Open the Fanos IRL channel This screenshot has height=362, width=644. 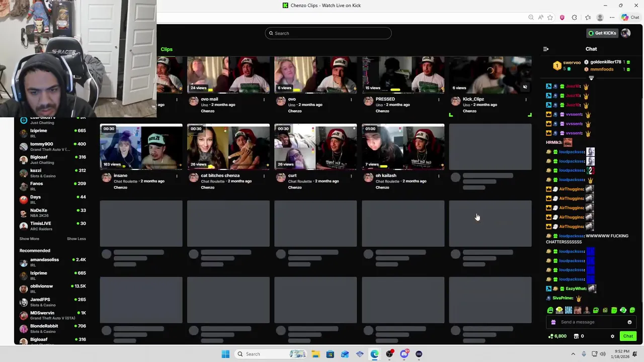52,186
